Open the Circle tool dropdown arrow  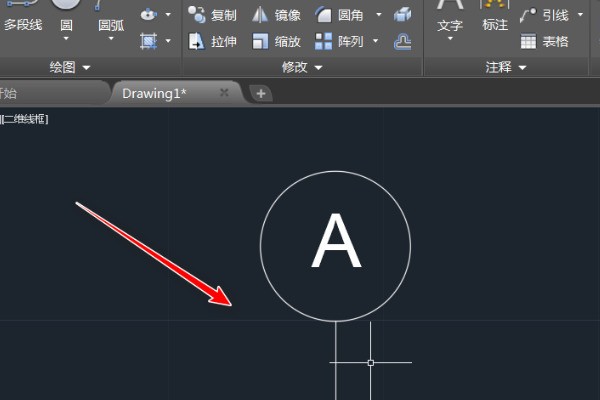[x=66, y=38]
